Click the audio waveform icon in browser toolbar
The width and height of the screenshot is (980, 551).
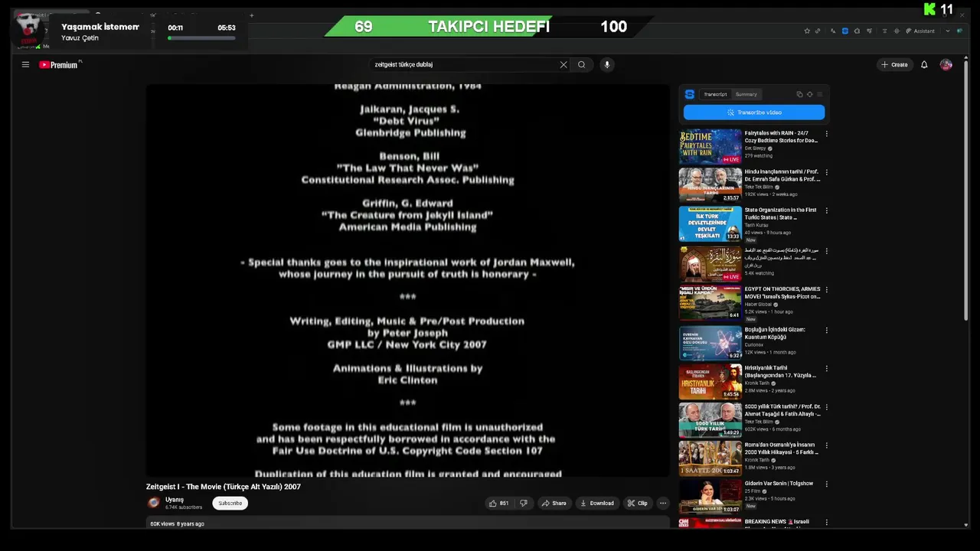[x=897, y=31]
